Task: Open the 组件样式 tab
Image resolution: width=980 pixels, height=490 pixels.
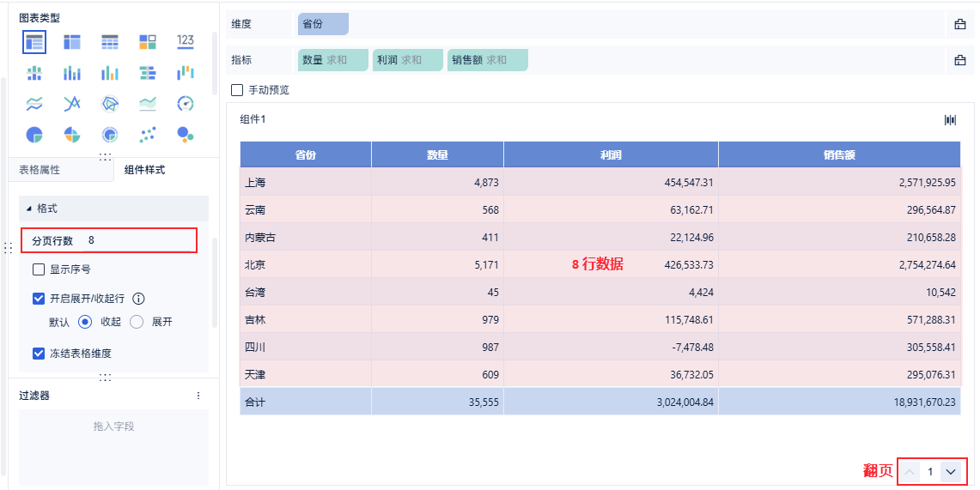Action: click(x=144, y=170)
